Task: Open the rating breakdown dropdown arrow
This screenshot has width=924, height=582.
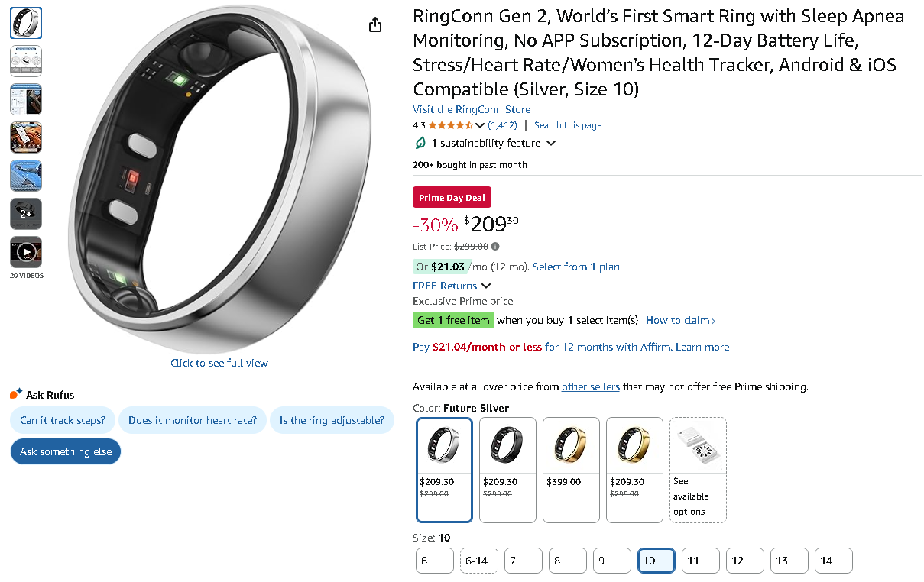Action: (x=480, y=125)
